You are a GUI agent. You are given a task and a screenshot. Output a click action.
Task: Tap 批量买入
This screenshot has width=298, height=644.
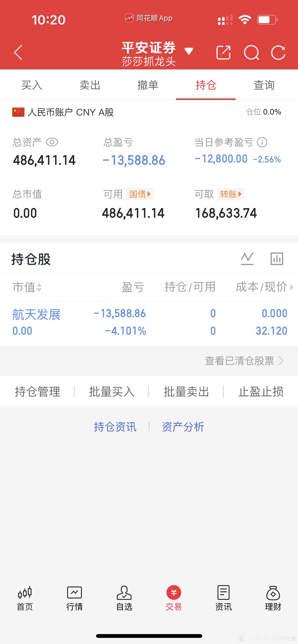point(112,391)
